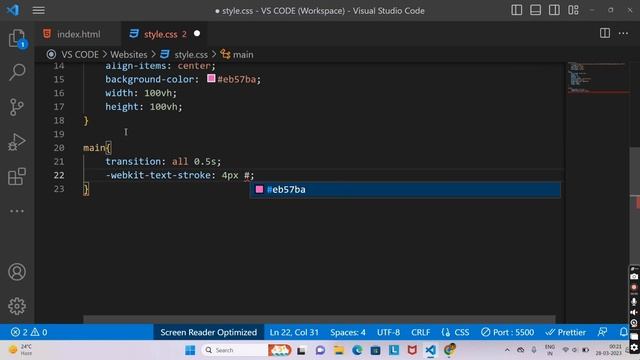The height and width of the screenshot is (360, 640).
Task: Open the Run and Debug view
Action: [x=17, y=142]
